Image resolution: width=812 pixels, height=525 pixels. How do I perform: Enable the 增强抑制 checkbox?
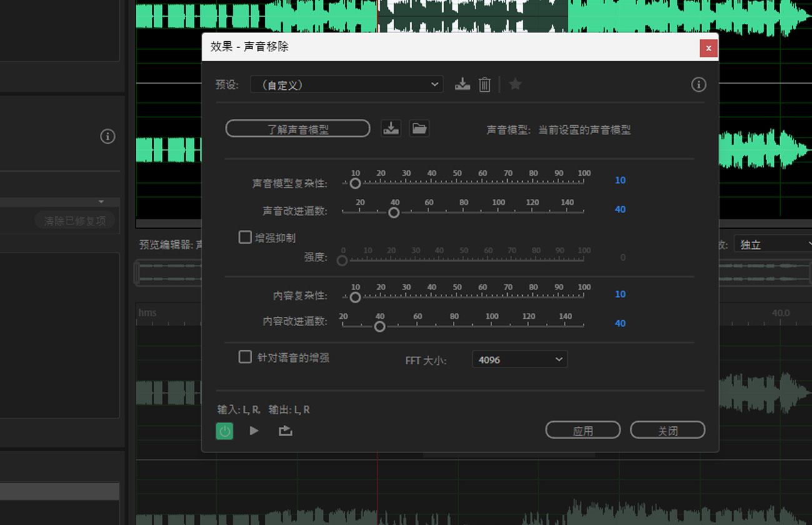coord(245,237)
